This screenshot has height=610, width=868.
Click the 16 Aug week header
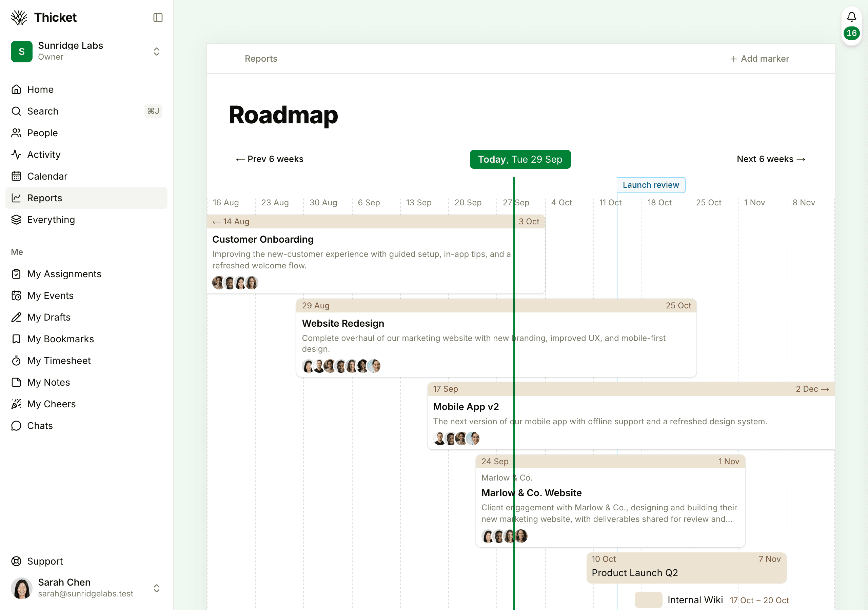pos(226,203)
